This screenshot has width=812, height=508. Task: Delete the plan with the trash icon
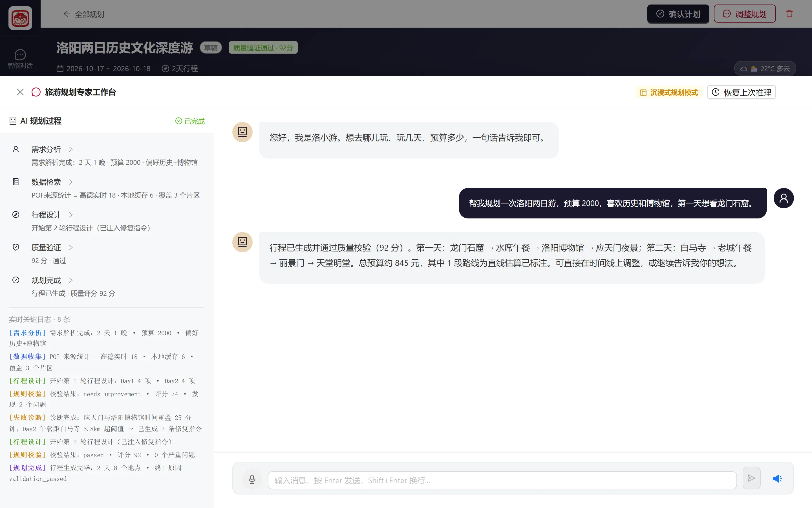pyautogui.click(x=789, y=14)
